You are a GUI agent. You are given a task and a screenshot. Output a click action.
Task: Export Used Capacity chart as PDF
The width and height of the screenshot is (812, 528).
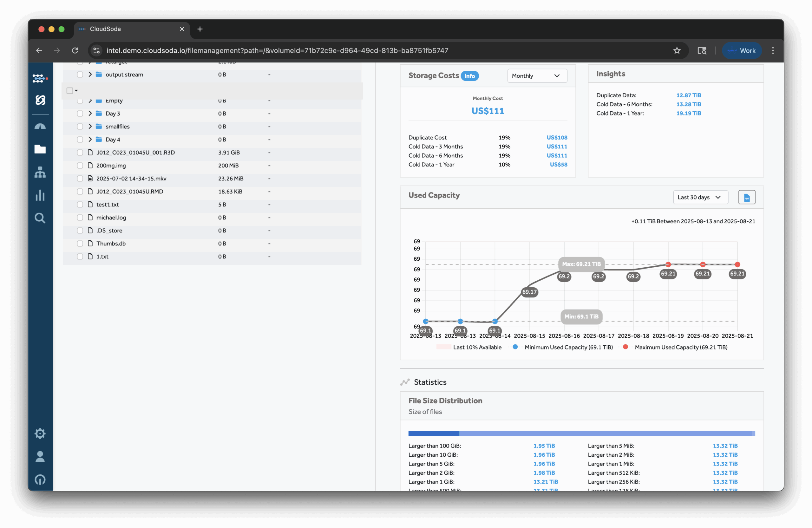pyautogui.click(x=746, y=197)
